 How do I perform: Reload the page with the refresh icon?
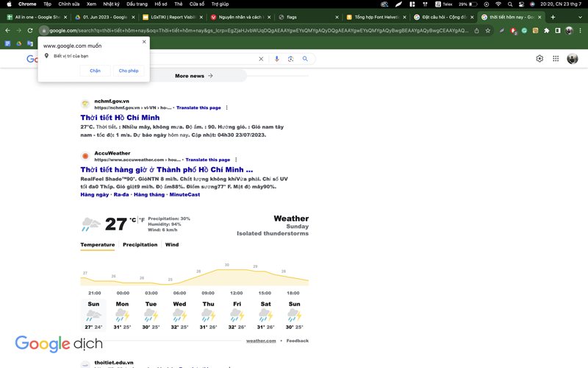[30, 30]
